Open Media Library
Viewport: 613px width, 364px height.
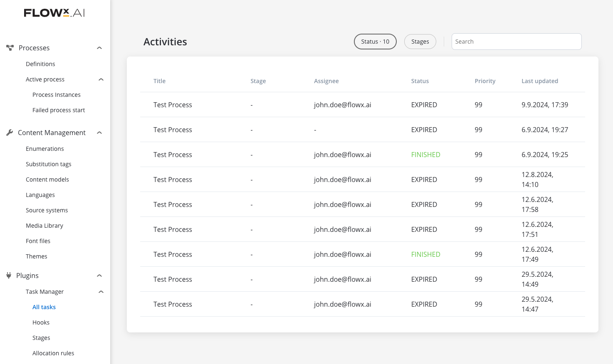click(44, 226)
